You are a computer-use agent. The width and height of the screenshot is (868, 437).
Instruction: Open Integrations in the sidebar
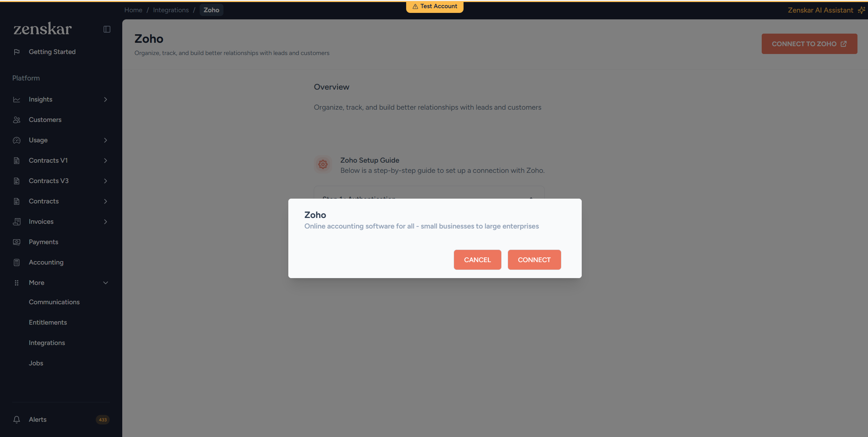pyautogui.click(x=47, y=343)
